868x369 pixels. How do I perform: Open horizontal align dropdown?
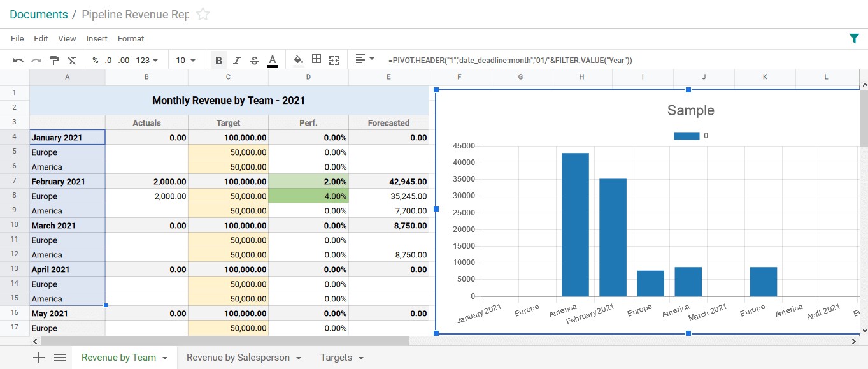[x=364, y=59]
